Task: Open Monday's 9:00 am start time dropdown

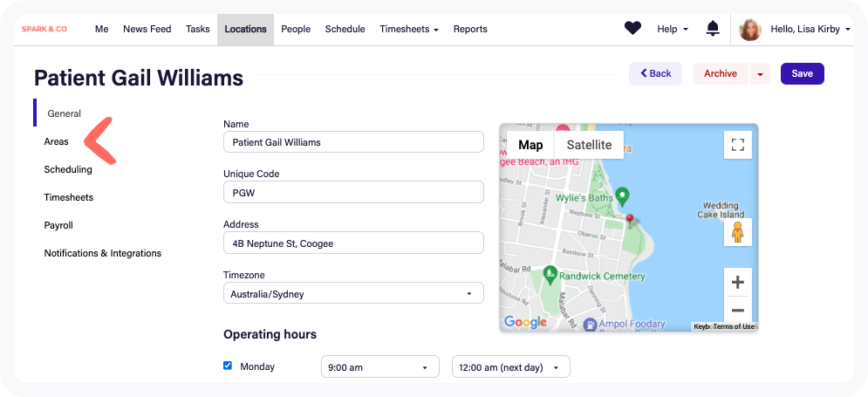Action: tap(380, 367)
